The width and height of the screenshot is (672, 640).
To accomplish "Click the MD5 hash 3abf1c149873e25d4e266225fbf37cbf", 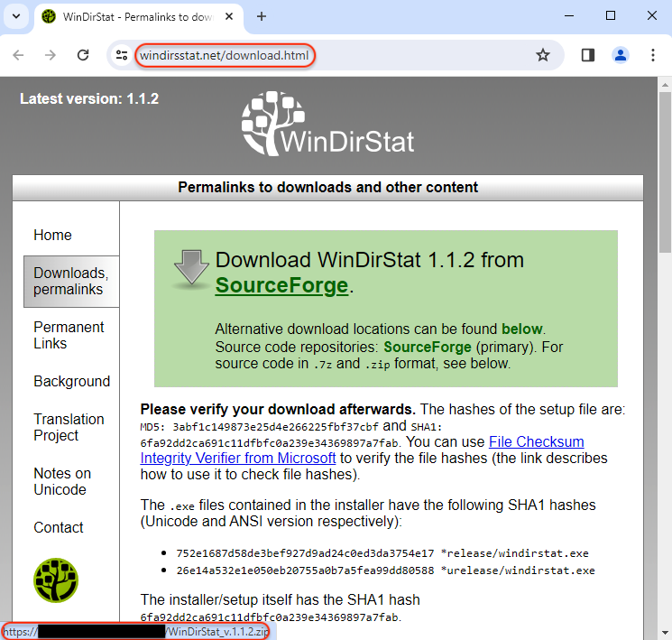I will 276,427.
